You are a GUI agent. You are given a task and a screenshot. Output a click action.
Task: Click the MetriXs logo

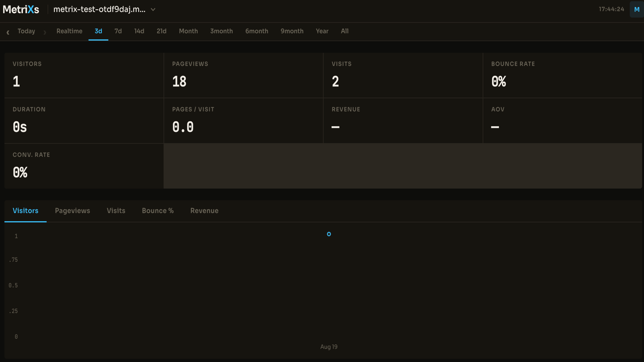21,9
